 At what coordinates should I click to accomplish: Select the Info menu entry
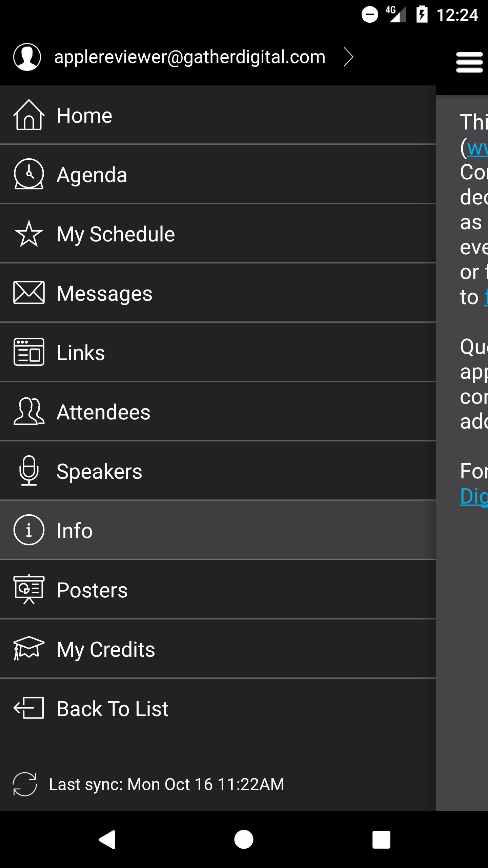tap(217, 530)
